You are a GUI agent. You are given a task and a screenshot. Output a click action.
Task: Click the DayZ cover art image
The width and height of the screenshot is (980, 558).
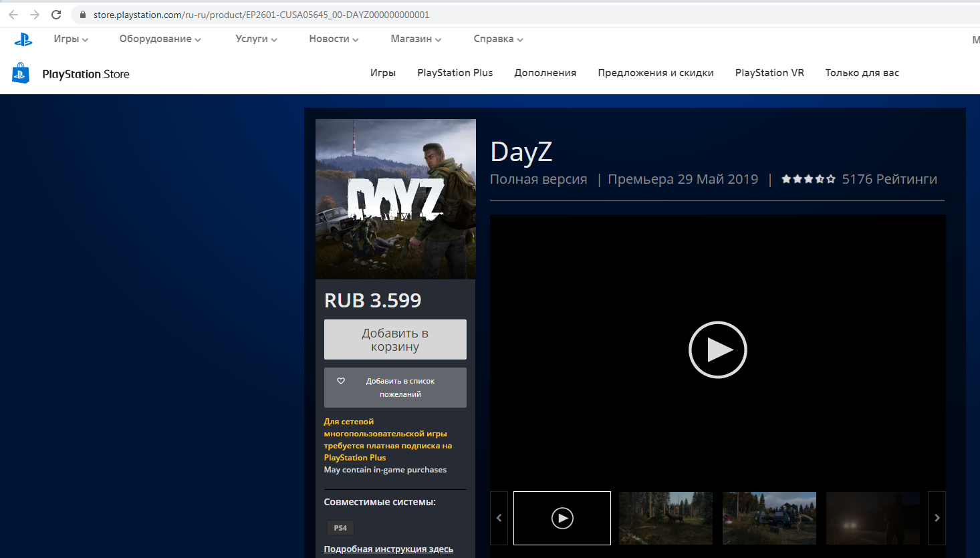[x=396, y=199]
